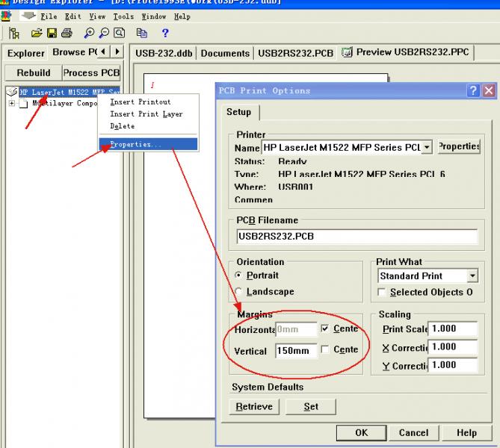500x448 pixels.
Task: Click the fit-to-page zoom icon
Action: coord(120,33)
